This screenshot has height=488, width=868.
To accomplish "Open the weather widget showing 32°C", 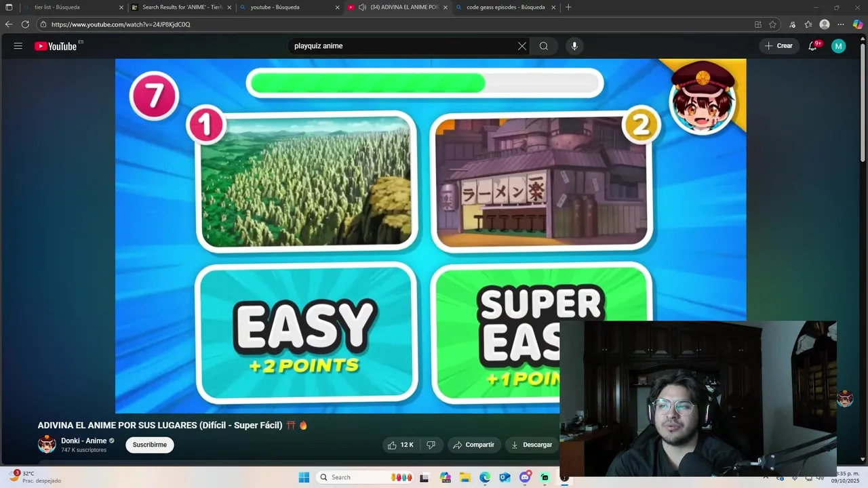I will click(35, 477).
